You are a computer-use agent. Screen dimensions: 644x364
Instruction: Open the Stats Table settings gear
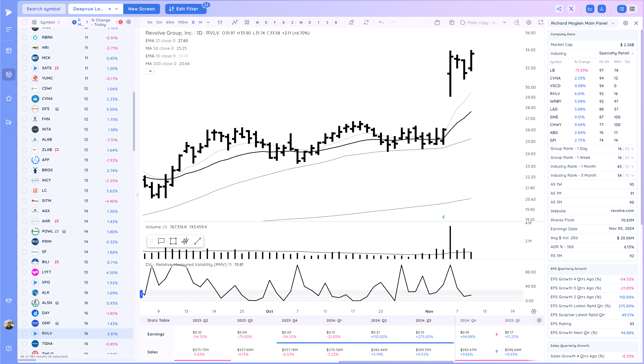pyautogui.click(x=539, y=320)
